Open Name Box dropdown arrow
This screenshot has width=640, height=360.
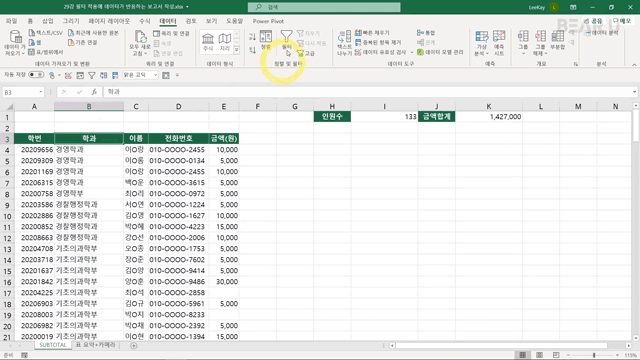(40, 92)
